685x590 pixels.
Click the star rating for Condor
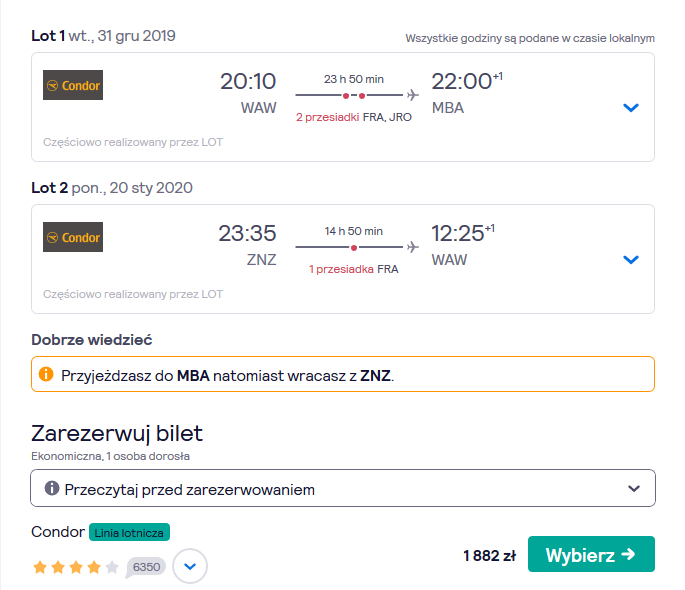tap(76, 567)
